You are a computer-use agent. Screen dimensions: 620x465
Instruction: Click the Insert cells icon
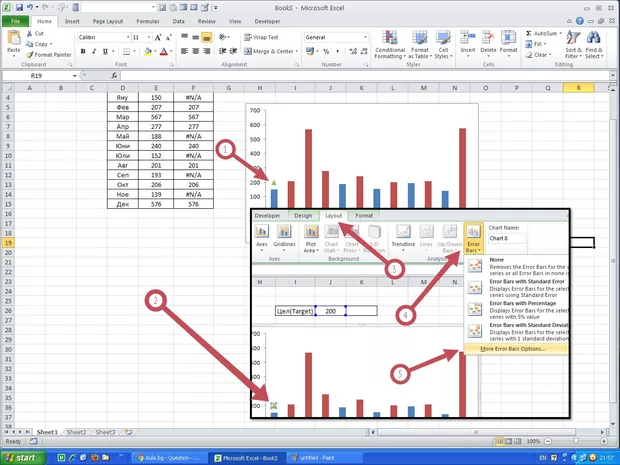(x=468, y=38)
